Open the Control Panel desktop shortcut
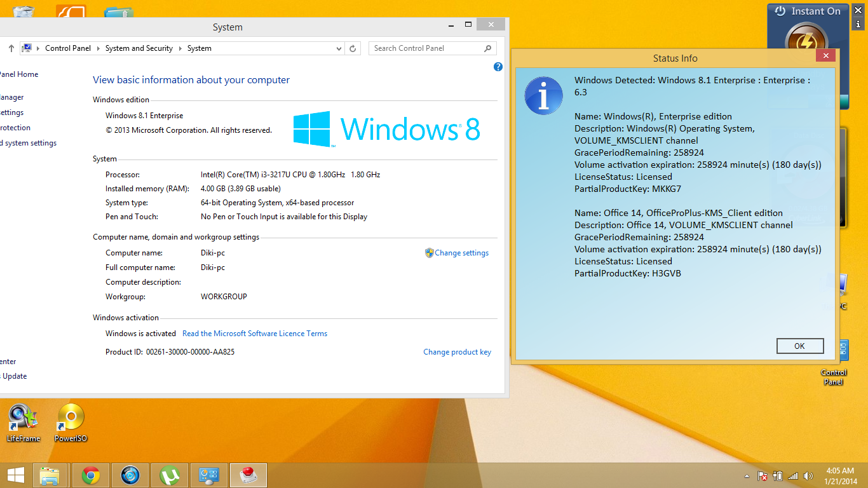Viewport: 868px width, 488px height. (x=834, y=363)
